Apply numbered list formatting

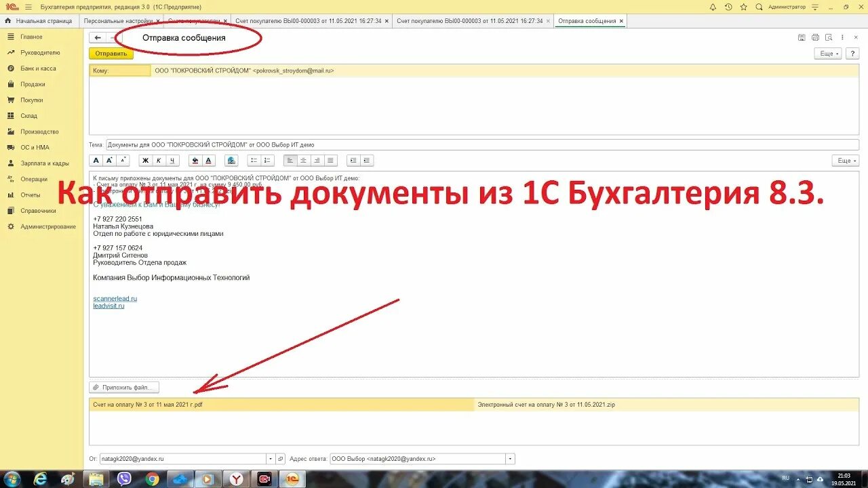(x=267, y=161)
